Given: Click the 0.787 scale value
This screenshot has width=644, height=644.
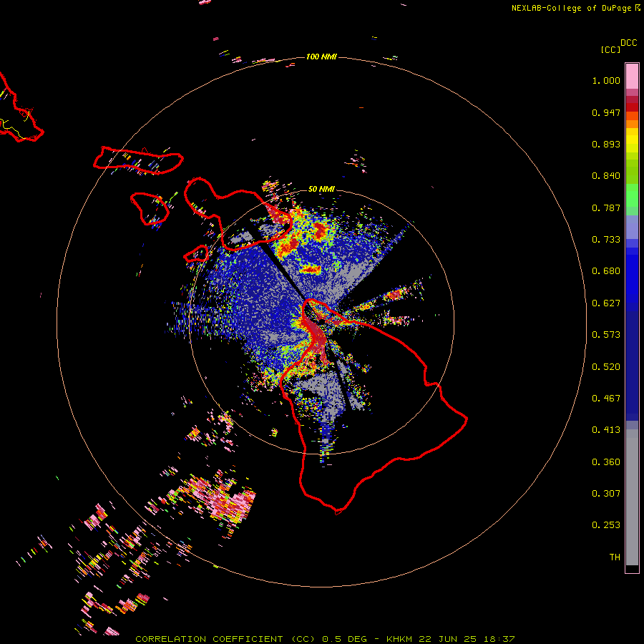Looking at the screenshot, I should point(606,208).
